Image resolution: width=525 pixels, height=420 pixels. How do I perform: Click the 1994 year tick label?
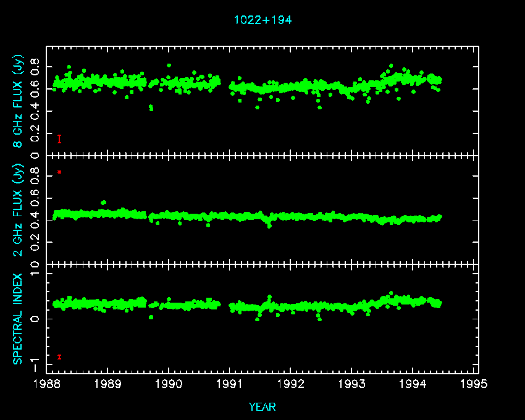pos(413,384)
